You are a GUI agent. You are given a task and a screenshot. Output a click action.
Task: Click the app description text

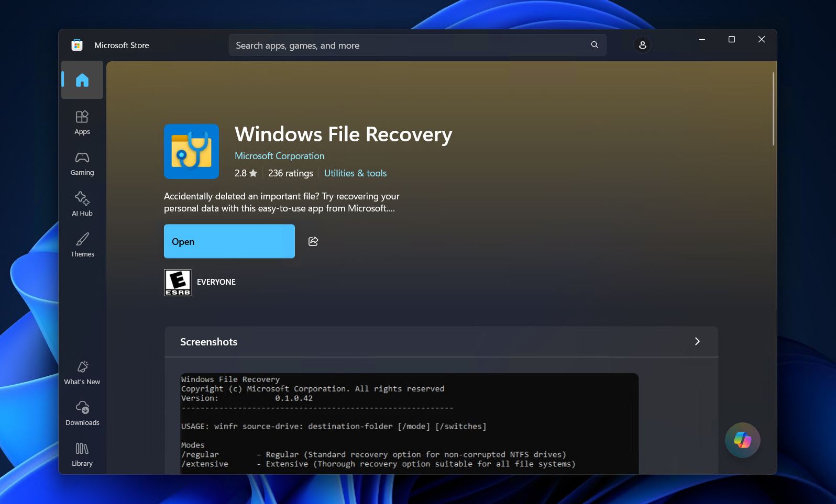pos(282,202)
